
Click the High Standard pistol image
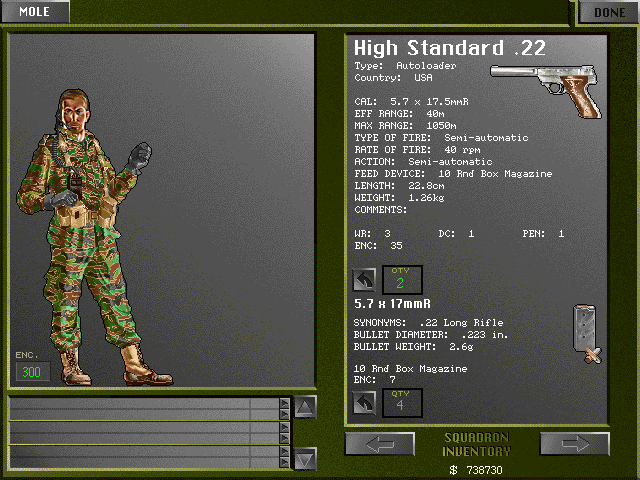click(x=546, y=91)
